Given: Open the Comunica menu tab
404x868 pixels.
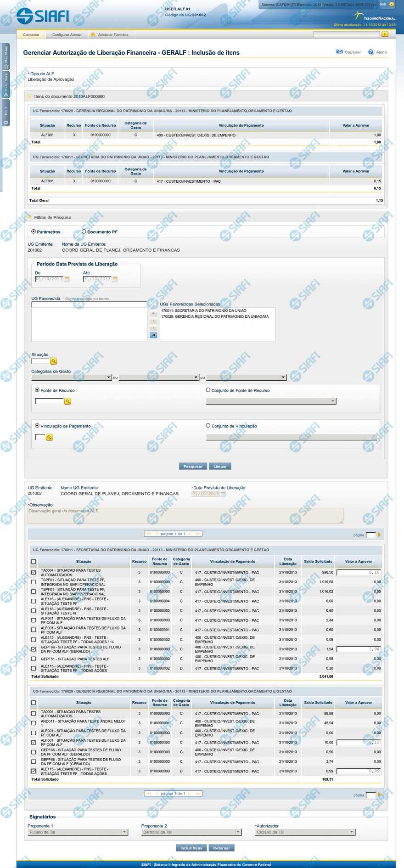Looking at the screenshot, I should click(x=31, y=34).
